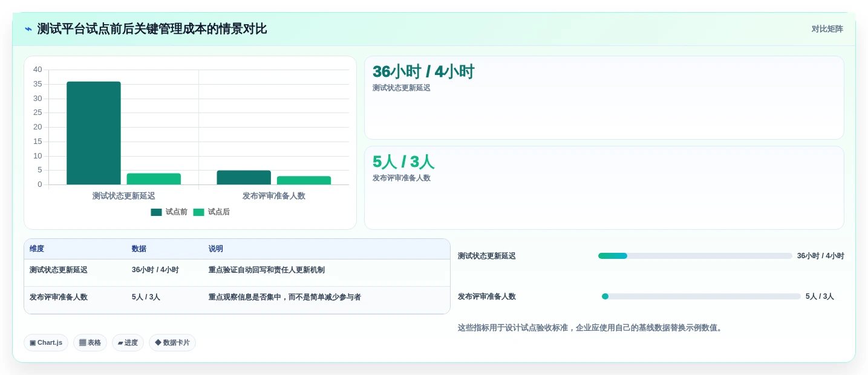The image size is (868, 375).
Task: Click cell 重点验证自动回写和责任人更新机制
Action: 267,270
